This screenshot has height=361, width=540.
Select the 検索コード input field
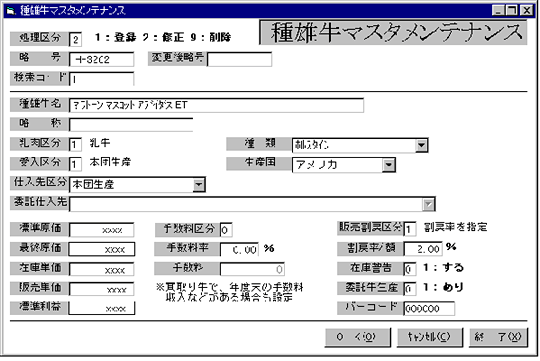(102, 79)
